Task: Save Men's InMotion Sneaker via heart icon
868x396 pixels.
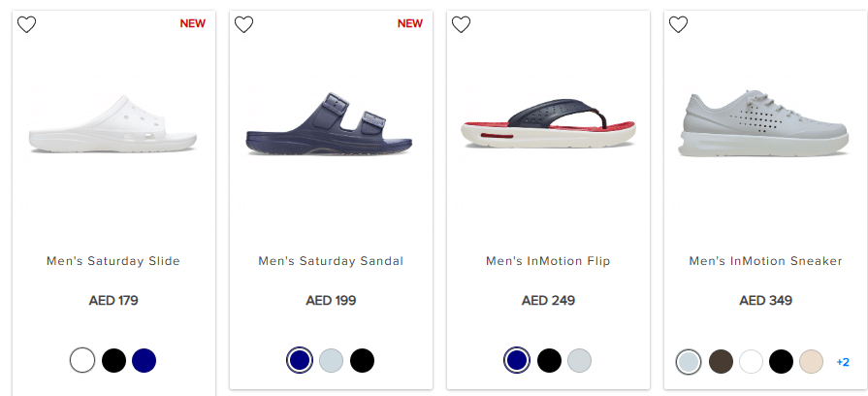Action: coord(679,24)
